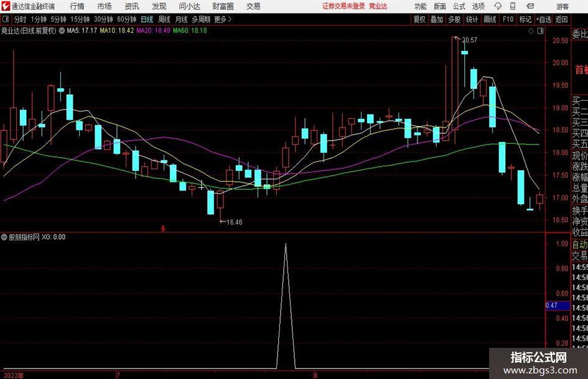Click the MA10: 18.42 label
Screen dimensions: 588x379
click(116, 30)
